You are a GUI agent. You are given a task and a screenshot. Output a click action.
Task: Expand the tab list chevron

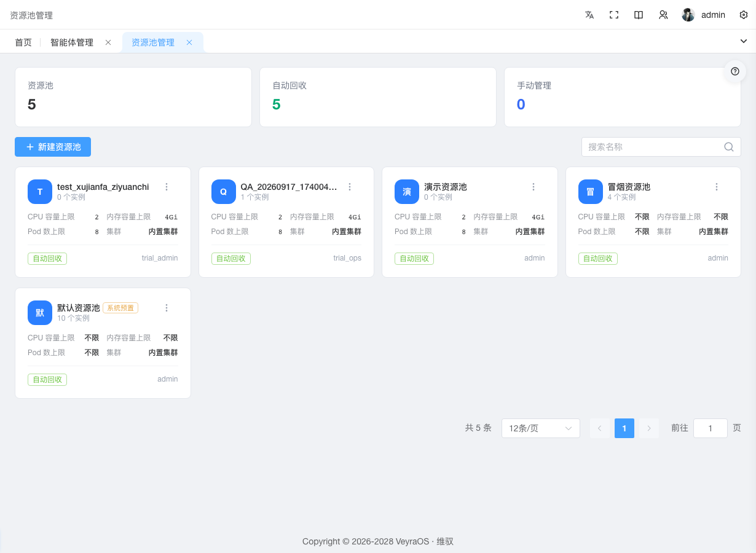744,41
